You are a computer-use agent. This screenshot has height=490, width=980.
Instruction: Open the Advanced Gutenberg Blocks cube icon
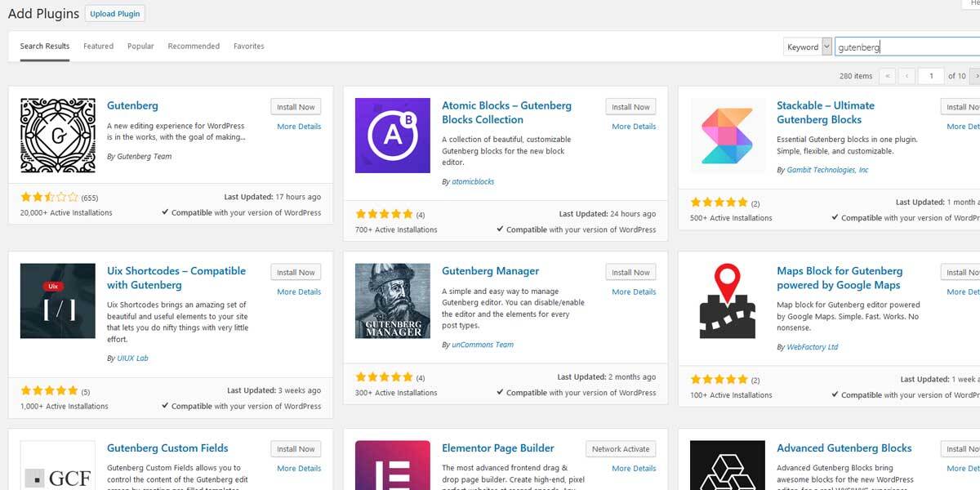tap(728, 465)
